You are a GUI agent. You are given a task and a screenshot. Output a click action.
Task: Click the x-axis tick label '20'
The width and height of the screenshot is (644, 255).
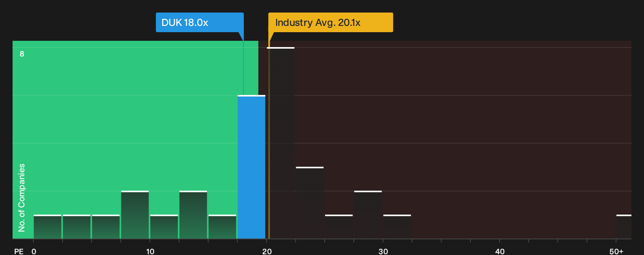267,251
